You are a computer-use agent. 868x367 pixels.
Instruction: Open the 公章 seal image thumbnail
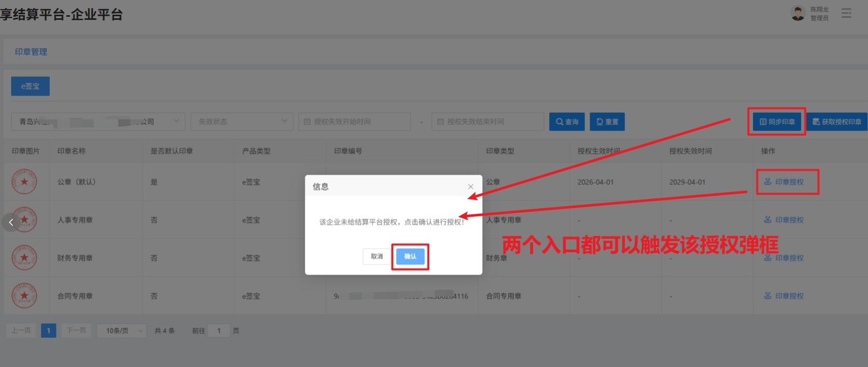click(x=24, y=182)
